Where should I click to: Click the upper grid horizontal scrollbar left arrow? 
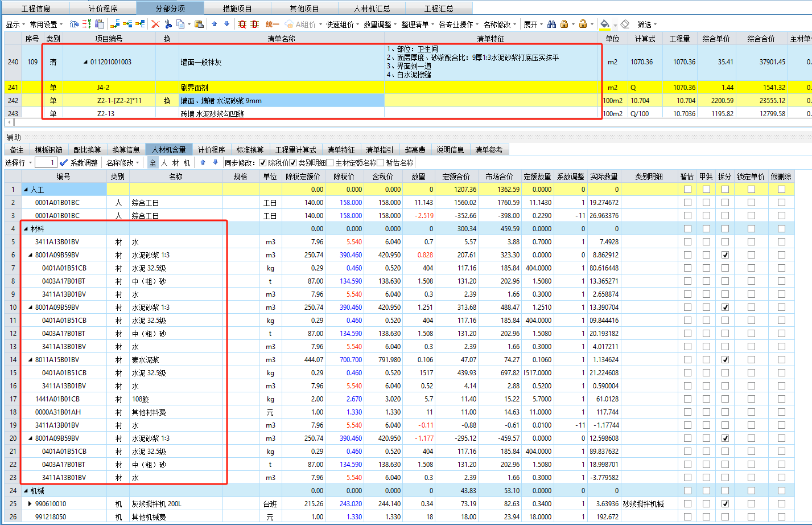(x=9, y=122)
